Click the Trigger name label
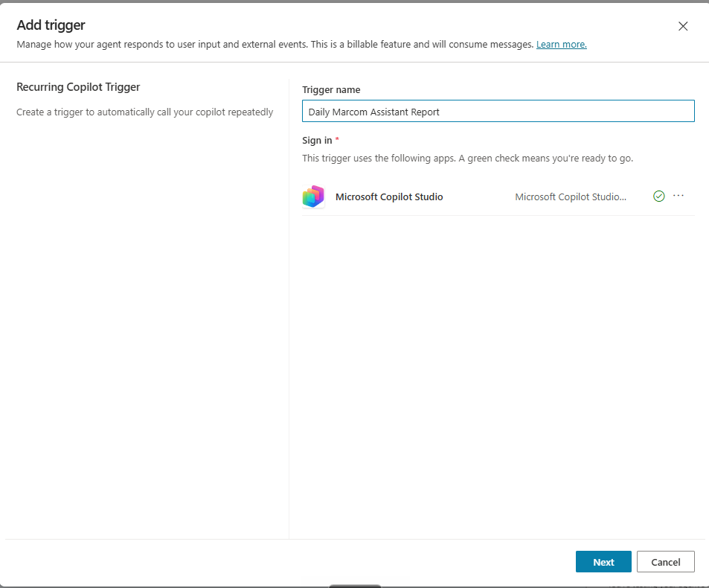The height and width of the screenshot is (588, 709). (x=331, y=89)
